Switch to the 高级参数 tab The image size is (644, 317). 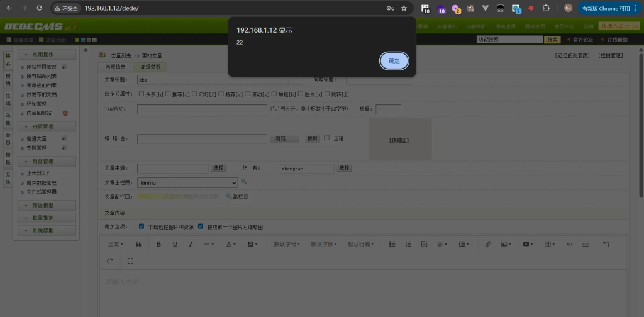[x=150, y=67]
